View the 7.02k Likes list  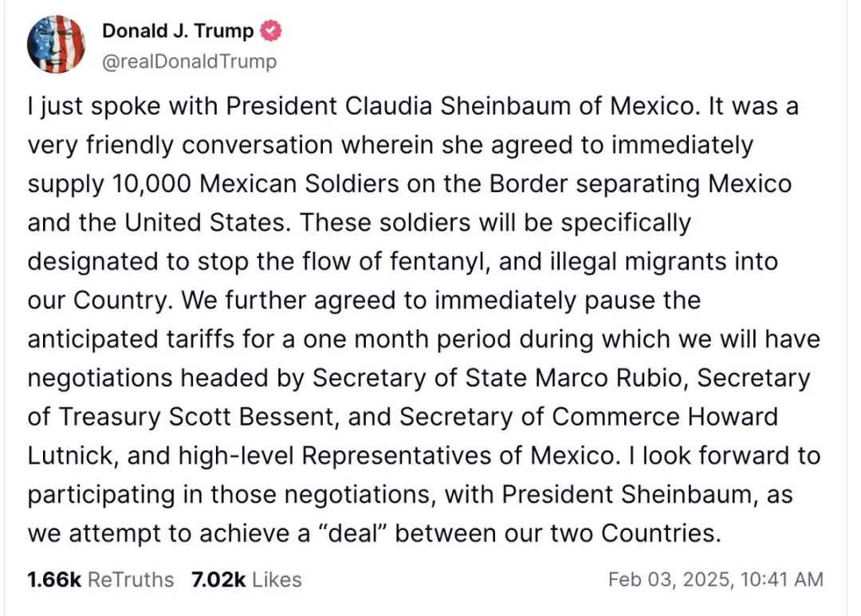click(246, 579)
